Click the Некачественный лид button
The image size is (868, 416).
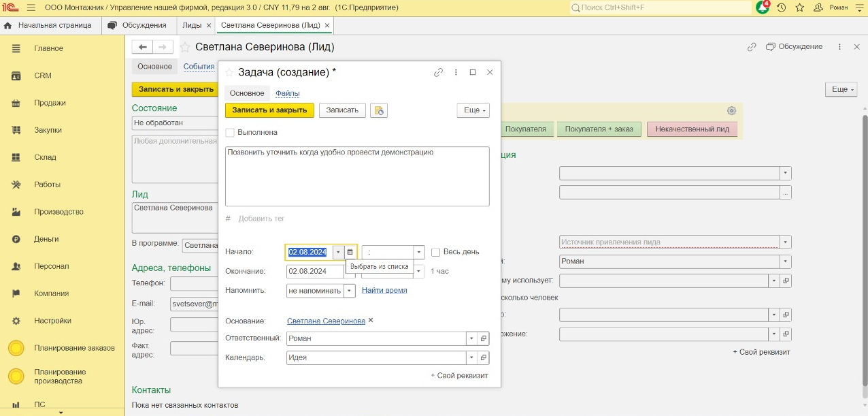692,129
